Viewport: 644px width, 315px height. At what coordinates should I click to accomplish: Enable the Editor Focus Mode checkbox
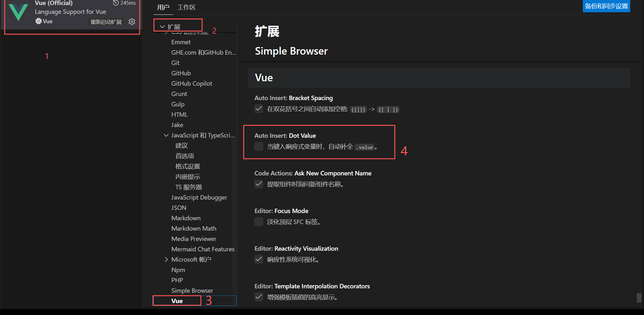coord(259,222)
